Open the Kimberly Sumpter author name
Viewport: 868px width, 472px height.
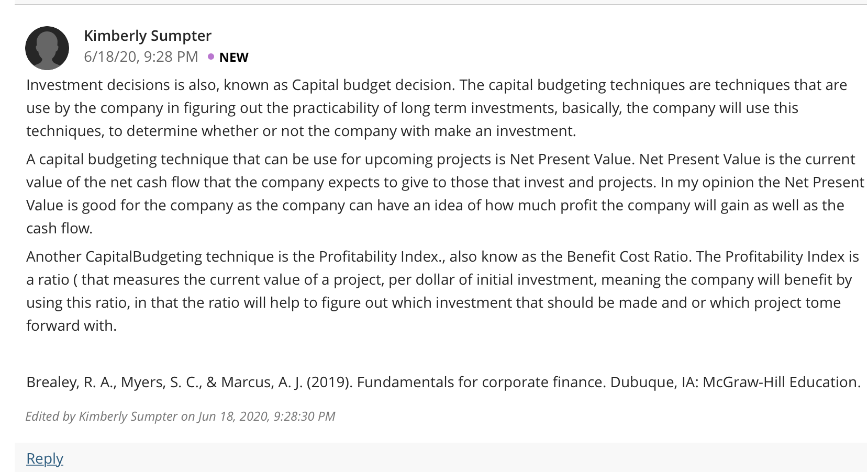(148, 36)
